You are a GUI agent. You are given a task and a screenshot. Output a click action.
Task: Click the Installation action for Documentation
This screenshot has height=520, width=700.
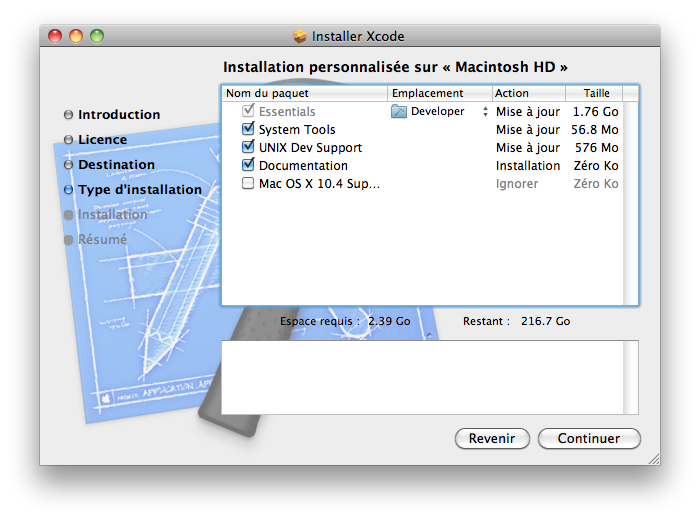pos(528,166)
